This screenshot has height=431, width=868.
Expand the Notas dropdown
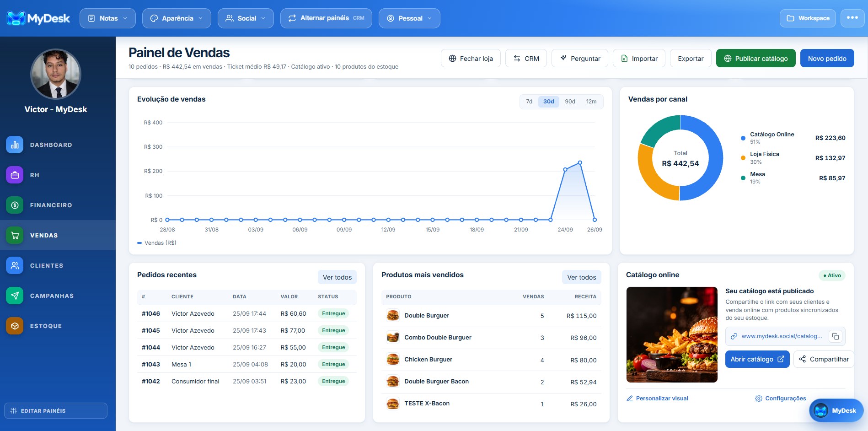click(x=108, y=18)
